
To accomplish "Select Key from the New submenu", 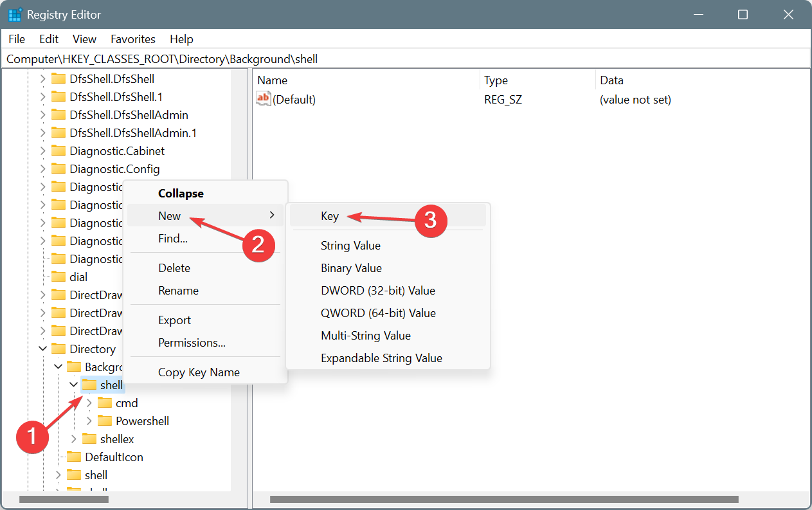I will point(330,216).
